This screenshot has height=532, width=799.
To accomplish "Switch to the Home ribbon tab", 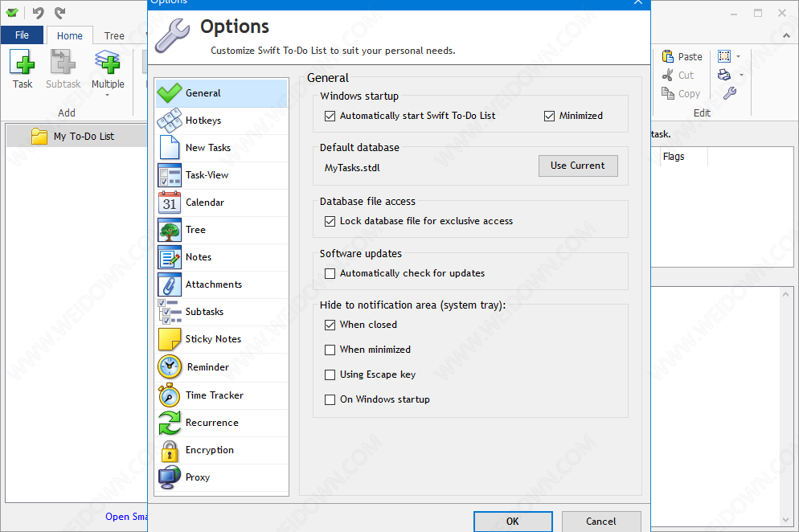I will point(70,35).
